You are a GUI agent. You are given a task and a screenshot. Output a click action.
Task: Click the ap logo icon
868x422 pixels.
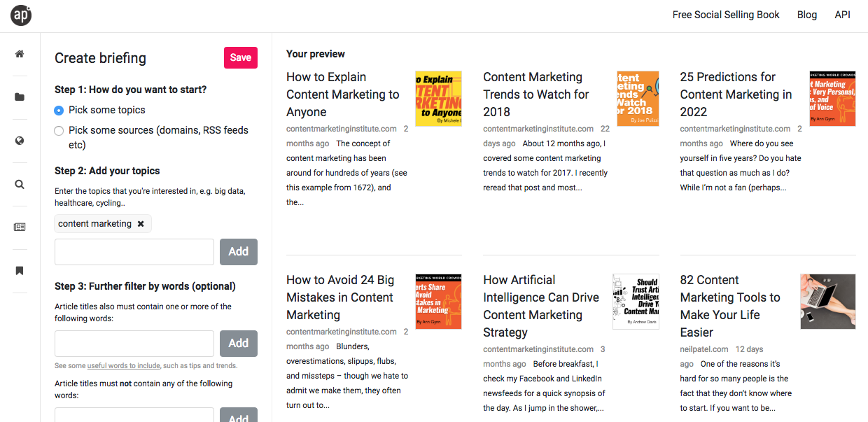pyautogui.click(x=21, y=15)
